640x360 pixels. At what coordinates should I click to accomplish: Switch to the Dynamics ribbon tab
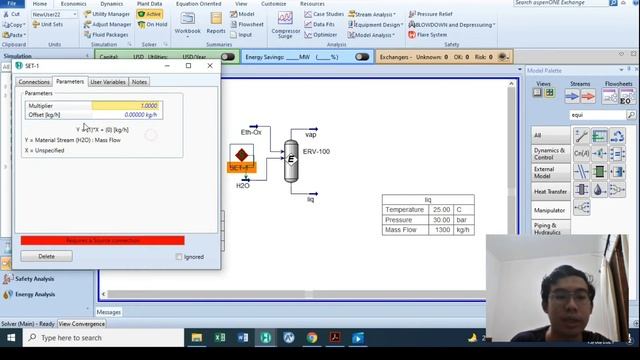[111, 4]
